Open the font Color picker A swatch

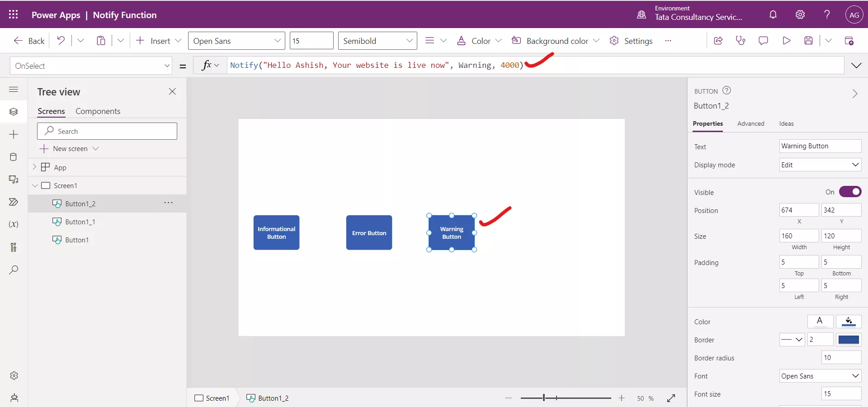point(820,321)
